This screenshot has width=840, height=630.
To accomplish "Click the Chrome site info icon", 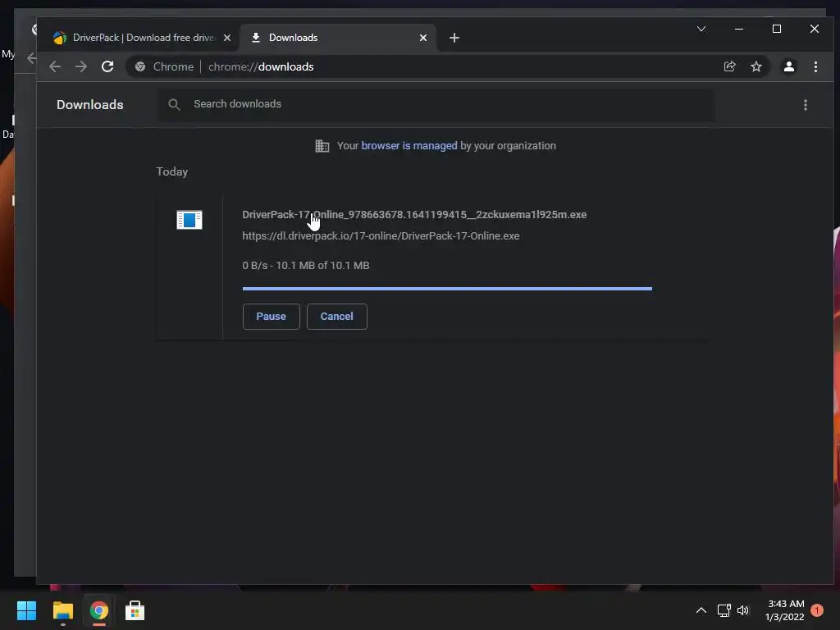I will pos(140,66).
